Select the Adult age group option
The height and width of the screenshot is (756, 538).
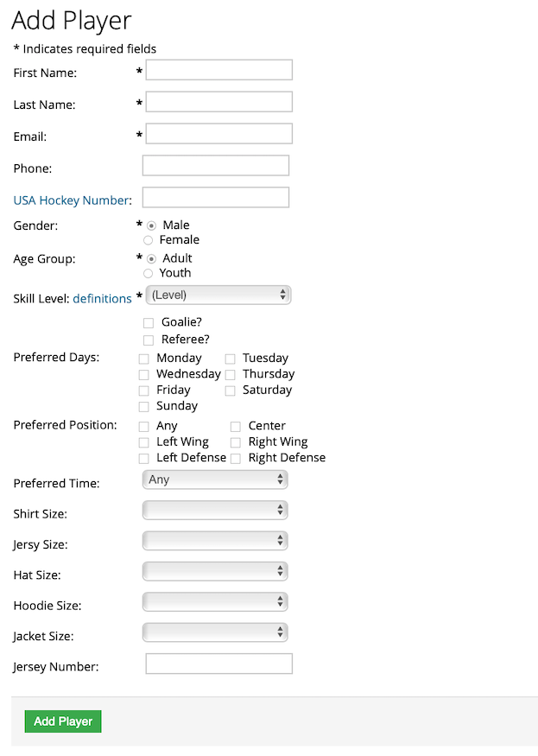click(150, 257)
